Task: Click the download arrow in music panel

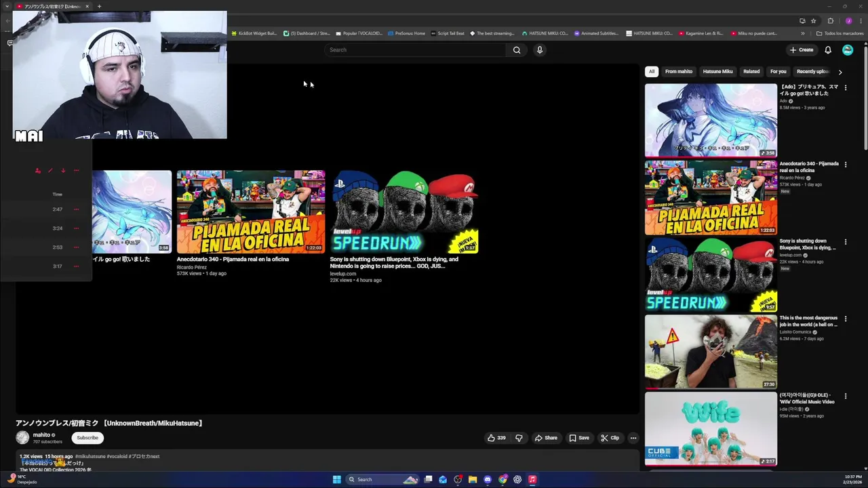Action: coord(63,171)
